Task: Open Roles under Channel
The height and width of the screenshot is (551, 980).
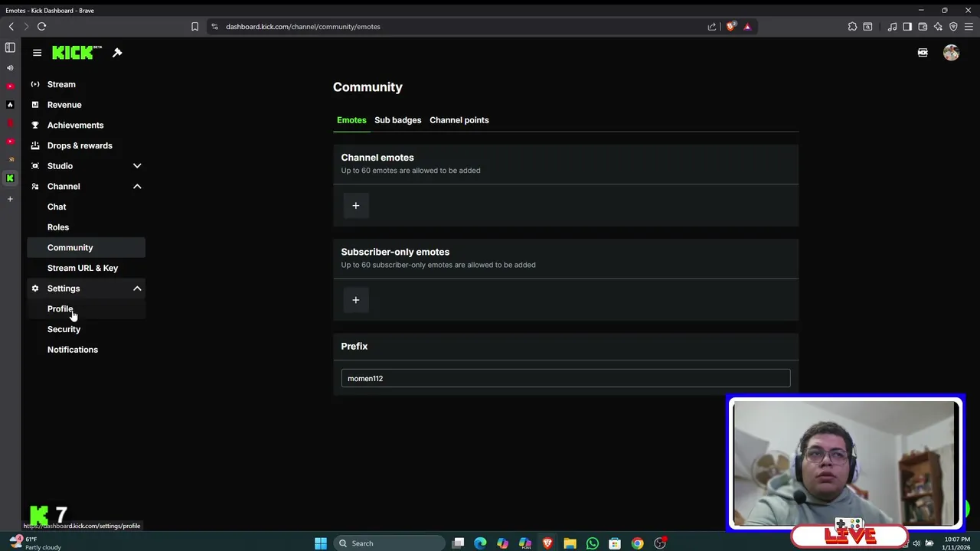Action: pos(86,227)
